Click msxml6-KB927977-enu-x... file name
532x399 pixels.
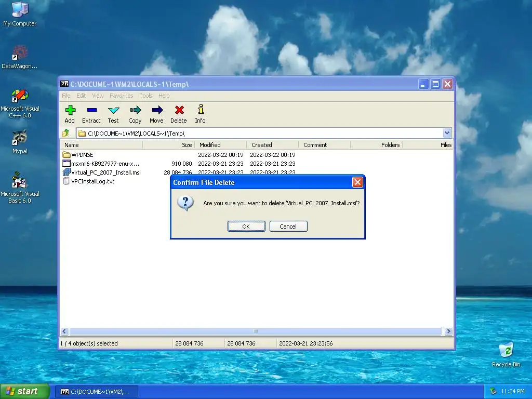(x=105, y=164)
